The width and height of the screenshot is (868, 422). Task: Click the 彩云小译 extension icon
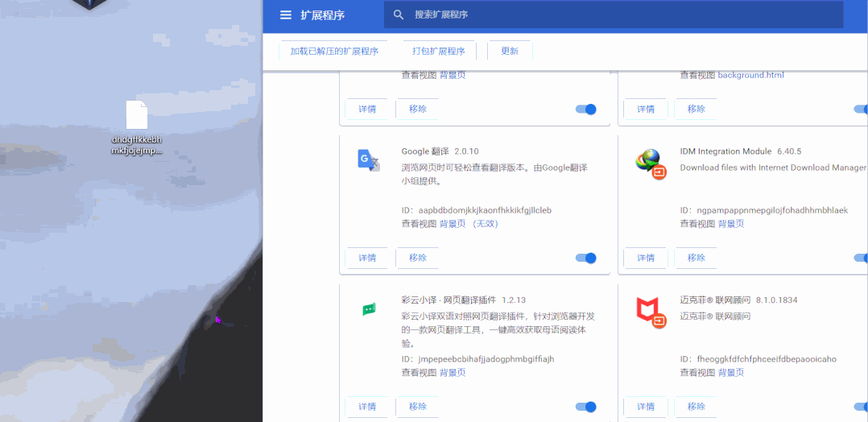(x=369, y=309)
